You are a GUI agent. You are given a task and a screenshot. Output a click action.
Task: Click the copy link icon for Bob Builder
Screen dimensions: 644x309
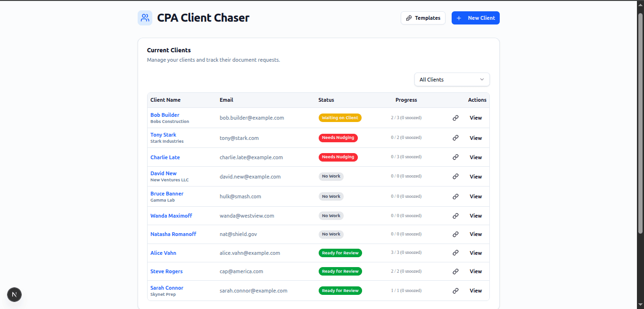tap(455, 118)
